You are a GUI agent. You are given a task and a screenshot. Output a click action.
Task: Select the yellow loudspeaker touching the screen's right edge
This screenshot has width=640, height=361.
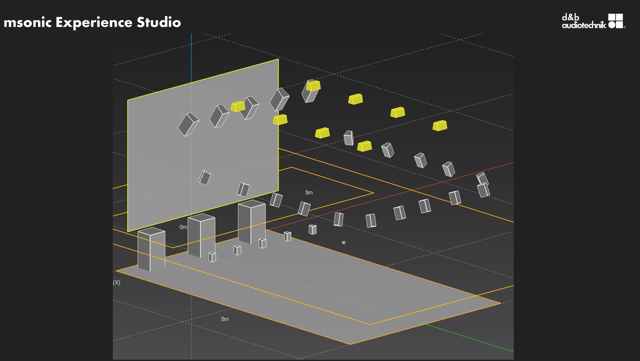click(x=280, y=120)
